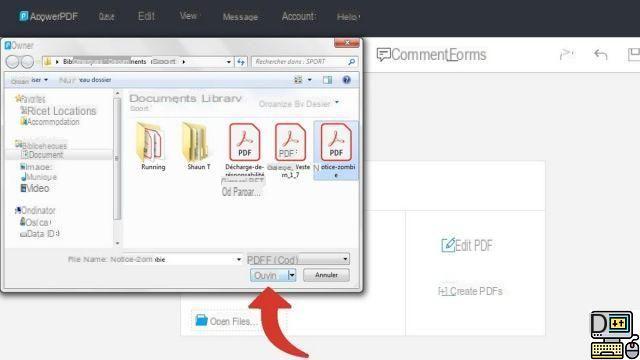Click the undo arrow icon in ApowerPDF toolbar

(601, 54)
